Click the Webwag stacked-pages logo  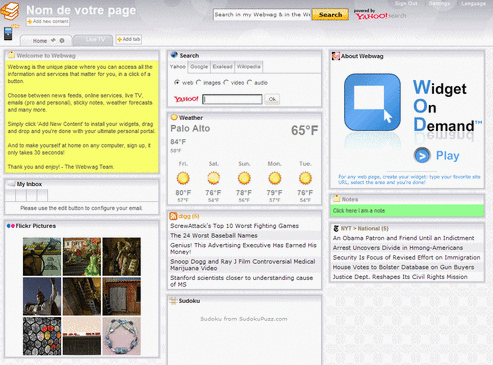tap(10, 11)
